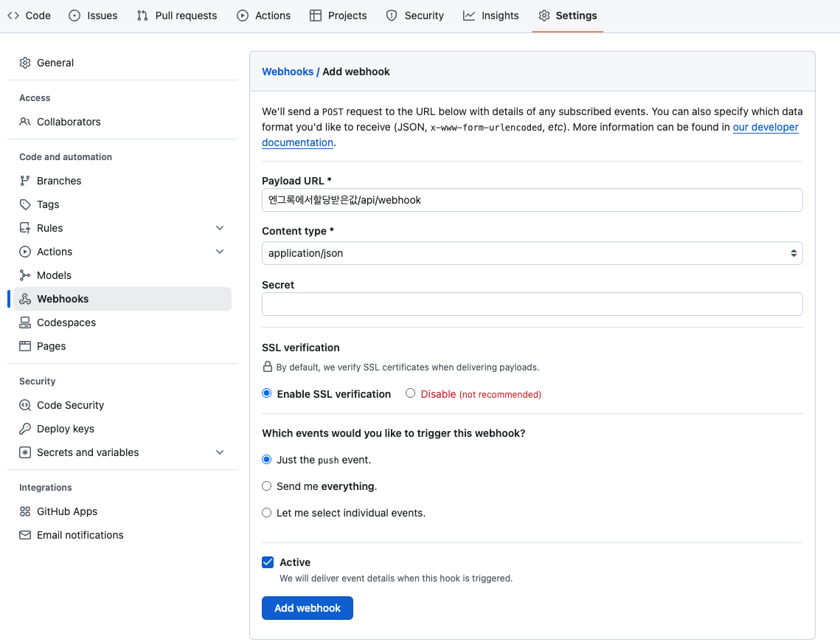Click the Email notifications envelope icon
This screenshot has width=840, height=642.
[x=25, y=535]
